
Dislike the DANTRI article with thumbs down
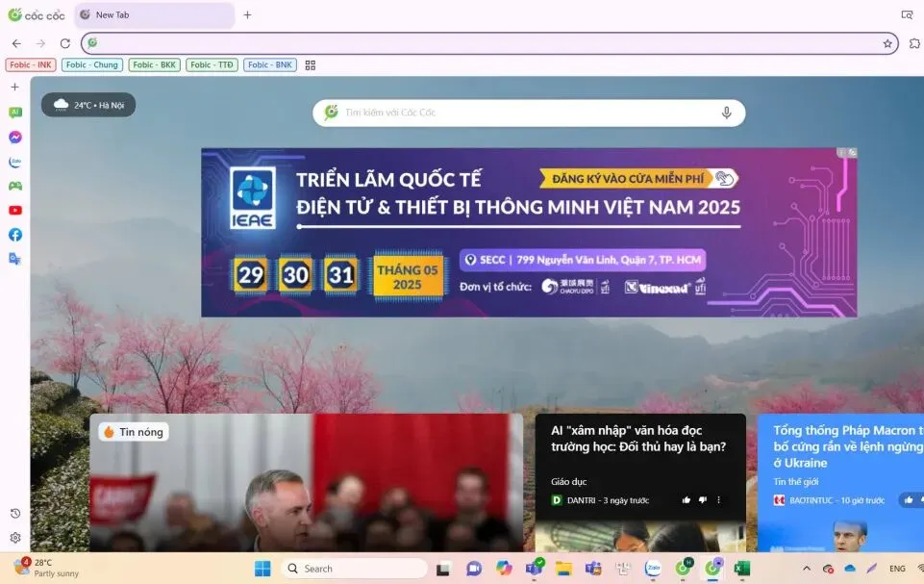pyautogui.click(x=703, y=500)
